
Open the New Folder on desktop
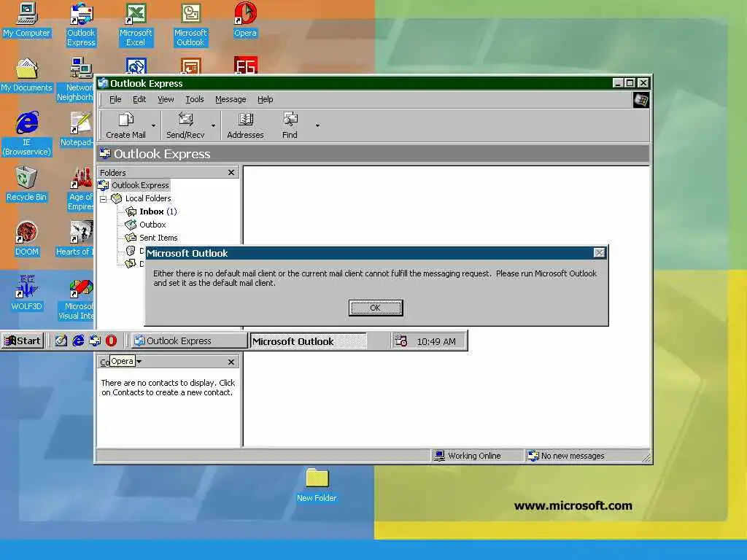pyautogui.click(x=317, y=485)
